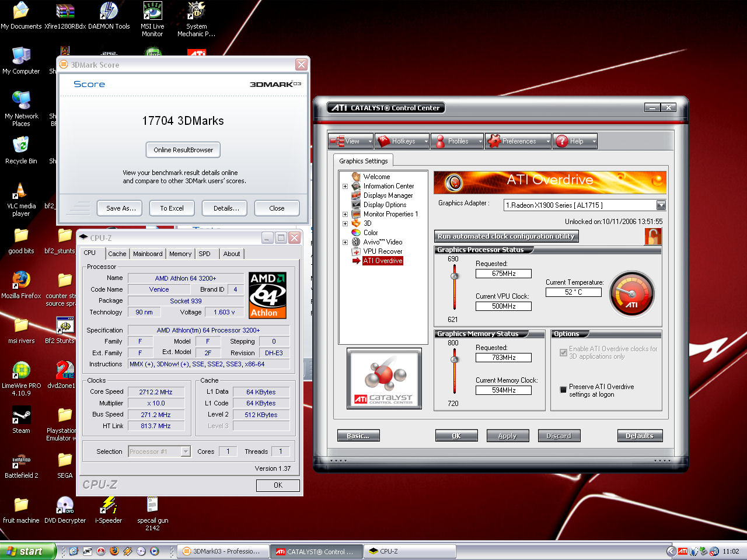Open the MSI Live Monitor shortcut

[x=152, y=19]
